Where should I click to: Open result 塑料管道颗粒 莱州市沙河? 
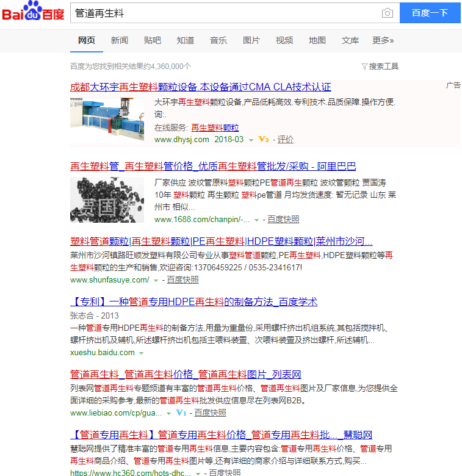tap(222, 242)
